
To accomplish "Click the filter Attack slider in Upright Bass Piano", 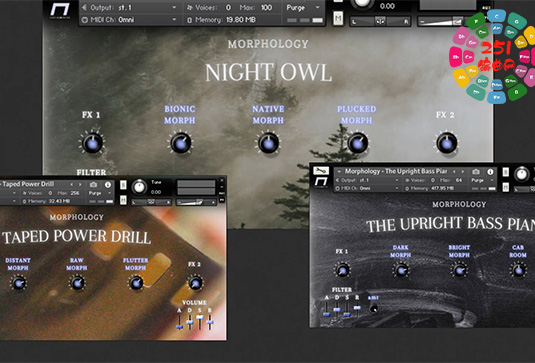I will 327,309.
